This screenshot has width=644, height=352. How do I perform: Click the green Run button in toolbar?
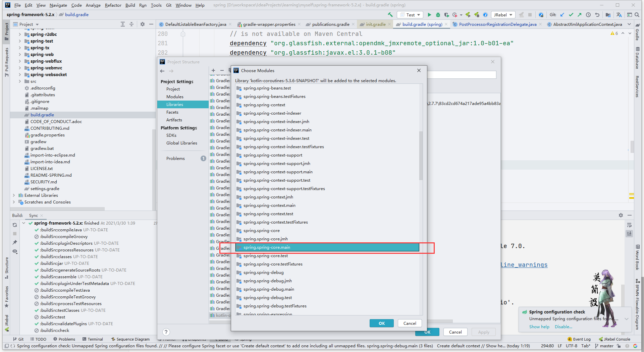click(429, 15)
